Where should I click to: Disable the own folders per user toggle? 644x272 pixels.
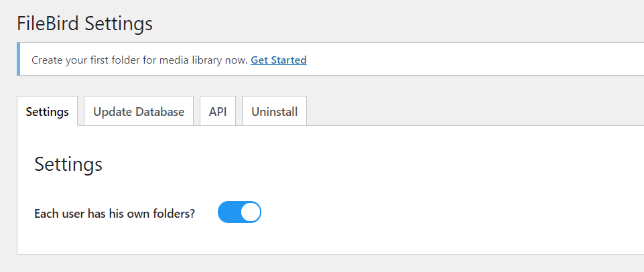pos(239,212)
